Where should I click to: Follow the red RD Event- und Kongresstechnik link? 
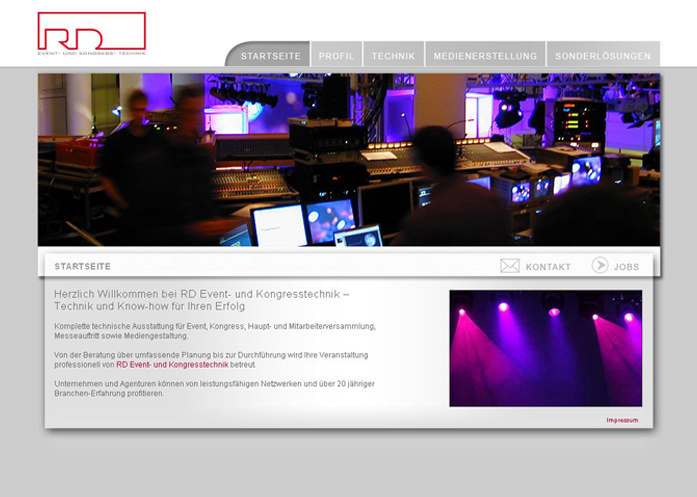click(x=172, y=365)
